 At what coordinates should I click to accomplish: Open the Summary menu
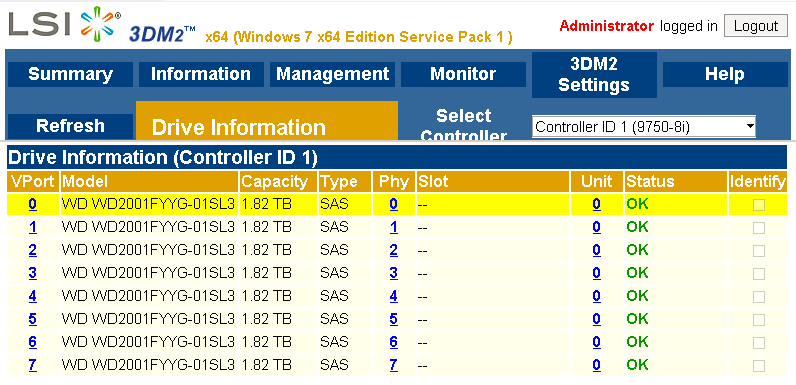71,74
